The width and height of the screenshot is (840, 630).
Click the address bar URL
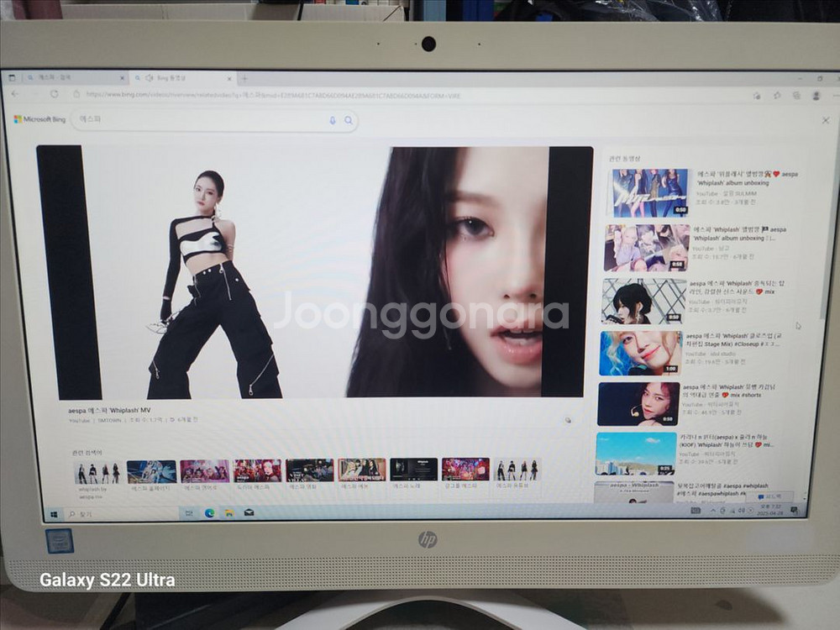tap(273, 96)
